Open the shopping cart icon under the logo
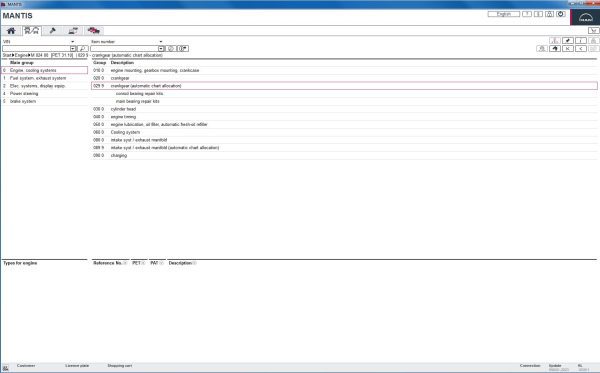 (594, 31)
